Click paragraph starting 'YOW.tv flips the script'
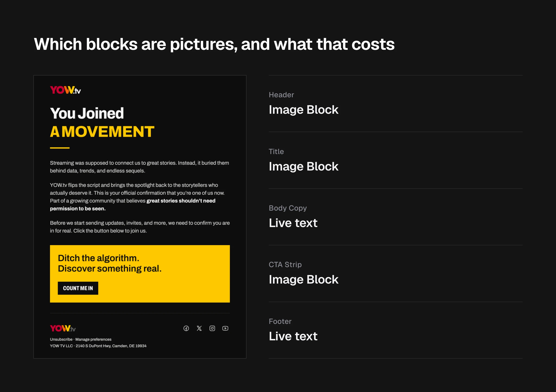 [x=137, y=197]
